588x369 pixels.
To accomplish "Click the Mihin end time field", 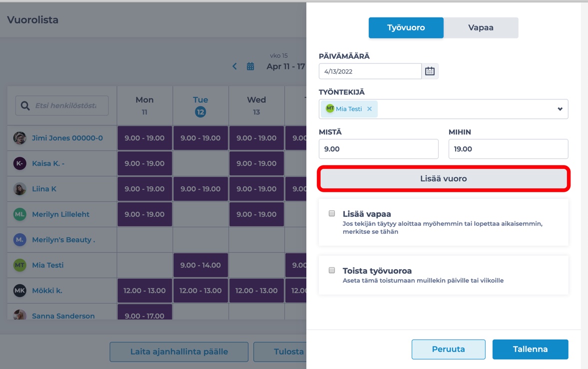I will tap(508, 149).
